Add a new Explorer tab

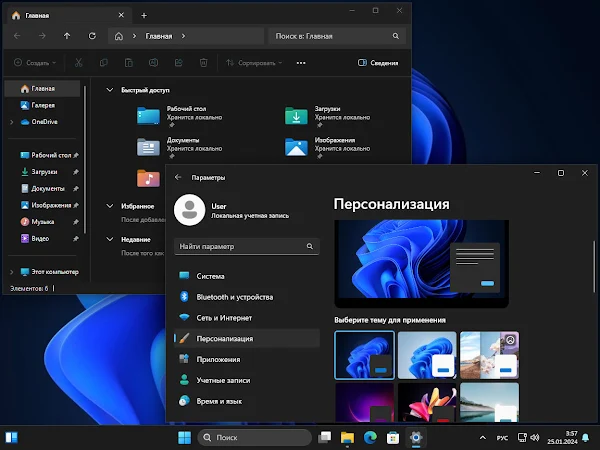coord(144,15)
